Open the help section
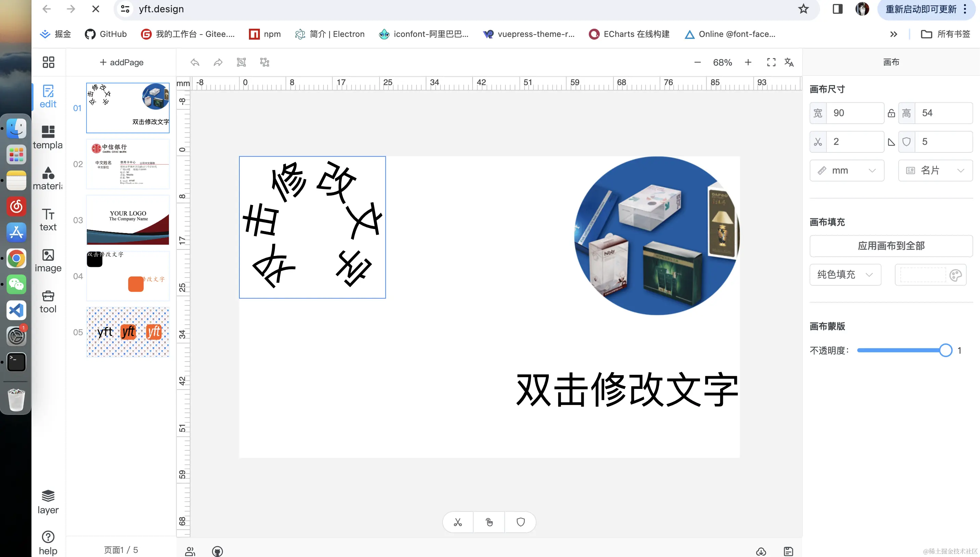 (x=48, y=543)
